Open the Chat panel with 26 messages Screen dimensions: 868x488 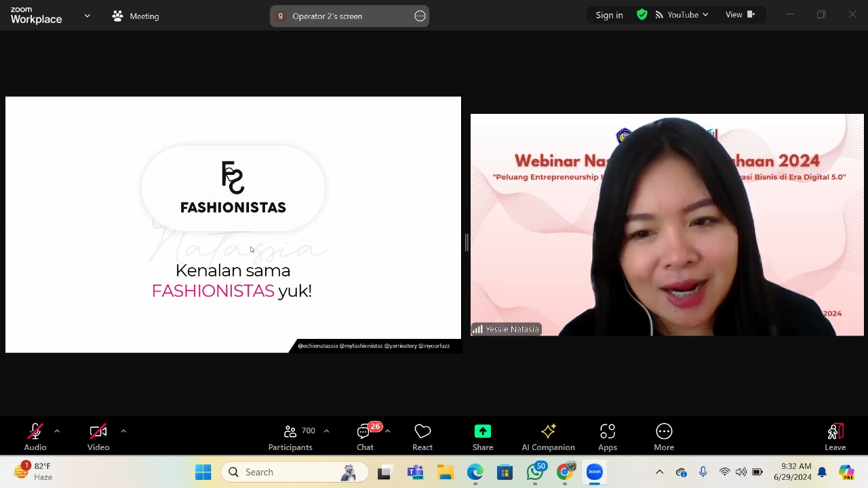tap(365, 437)
